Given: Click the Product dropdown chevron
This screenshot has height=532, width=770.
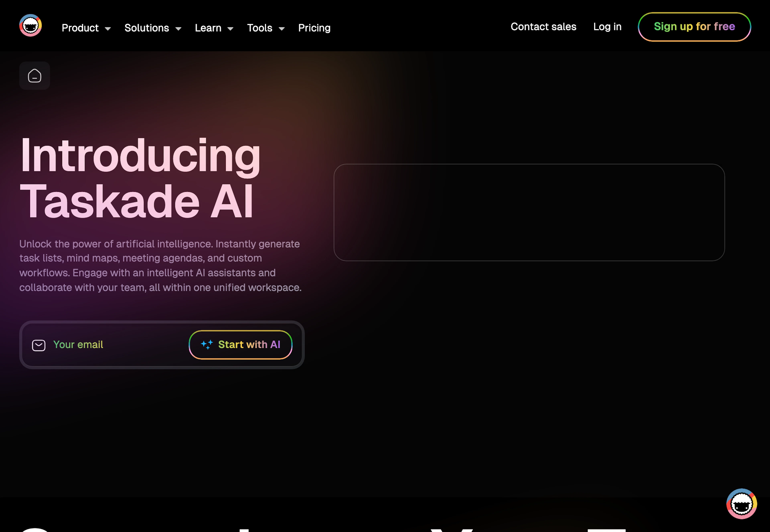Looking at the screenshot, I should (108, 28).
